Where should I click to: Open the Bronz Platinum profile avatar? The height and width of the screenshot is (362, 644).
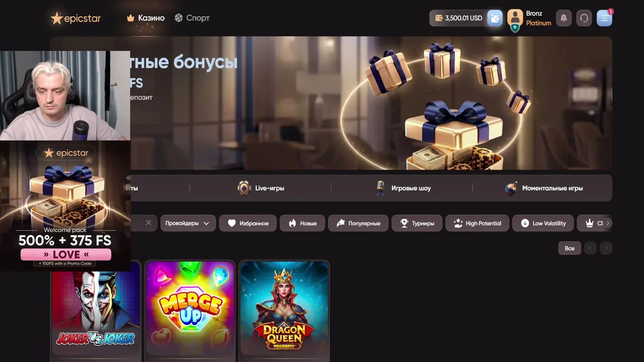[x=515, y=19]
